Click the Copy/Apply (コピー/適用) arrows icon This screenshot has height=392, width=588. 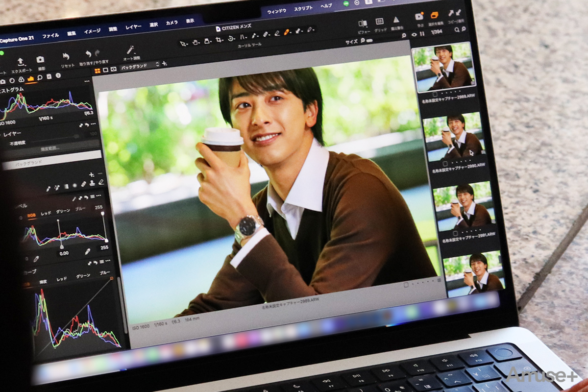coord(454,13)
